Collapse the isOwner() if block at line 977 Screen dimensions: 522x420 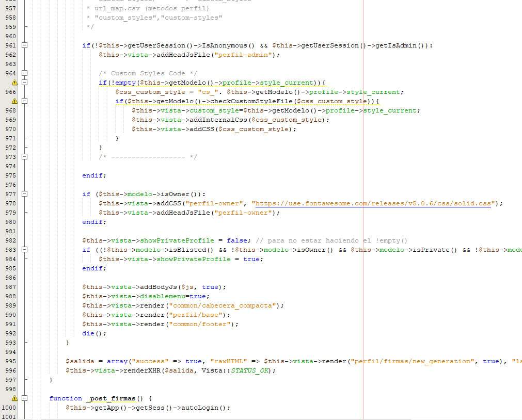(25, 194)
